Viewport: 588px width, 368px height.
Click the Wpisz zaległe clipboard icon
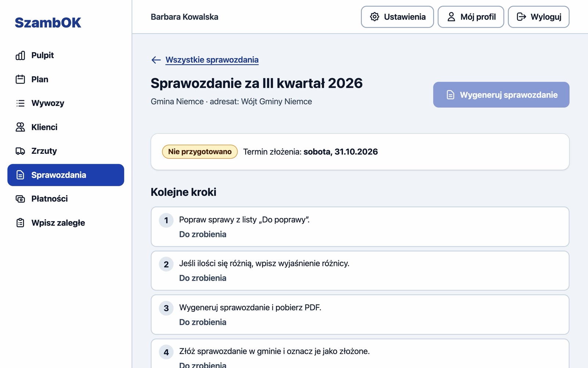[x=20, y=223]
